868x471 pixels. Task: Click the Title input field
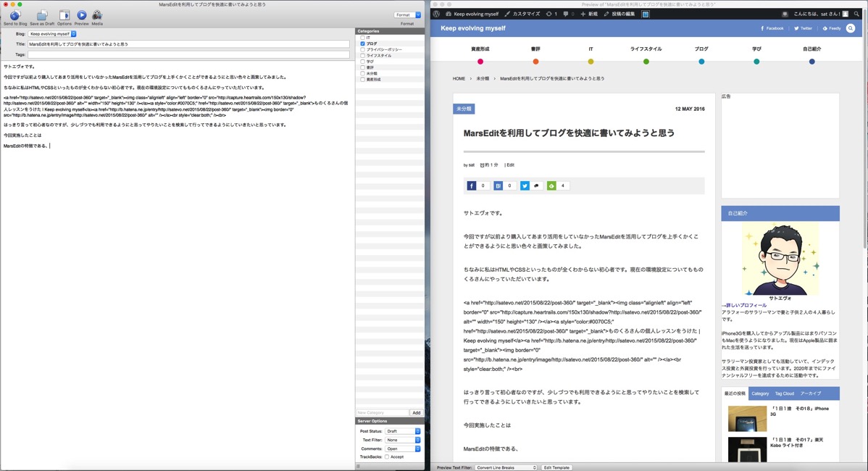coord(188,43)
